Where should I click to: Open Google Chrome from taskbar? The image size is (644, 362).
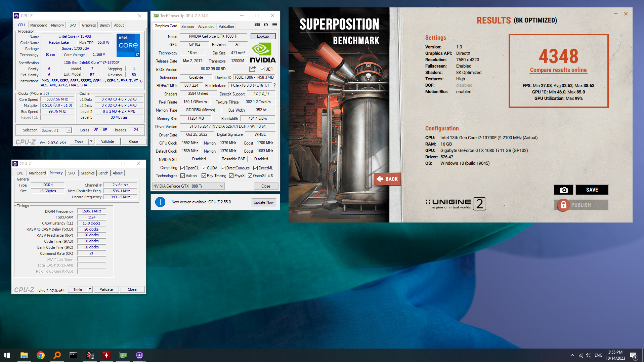(41, 355)
